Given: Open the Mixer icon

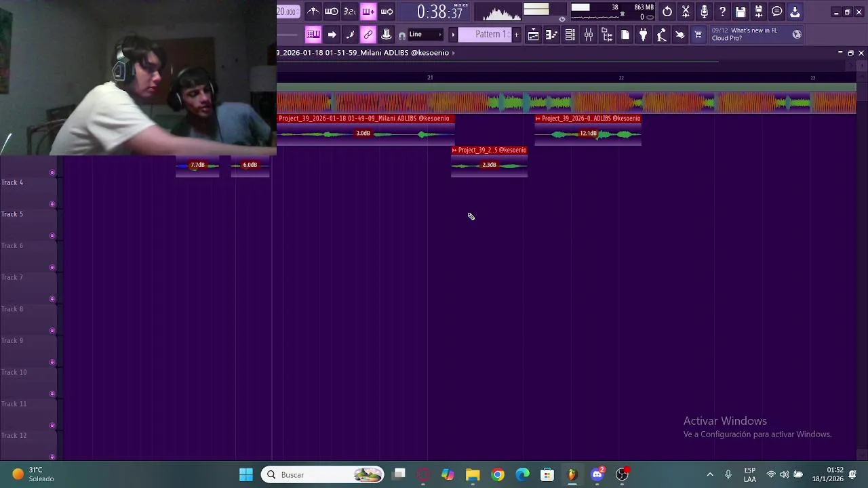Looking at the screenshot, I should coord(589,35).
